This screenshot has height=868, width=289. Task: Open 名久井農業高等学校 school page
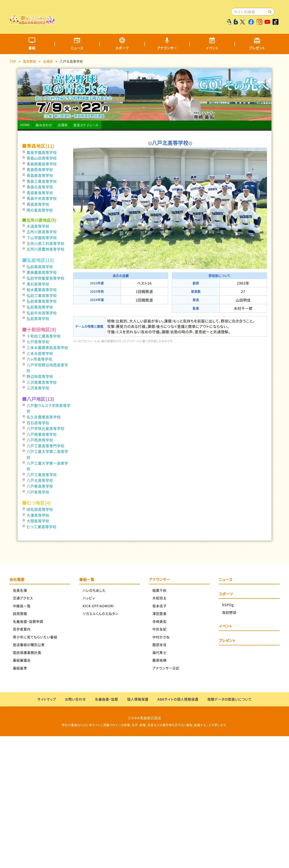43,417
